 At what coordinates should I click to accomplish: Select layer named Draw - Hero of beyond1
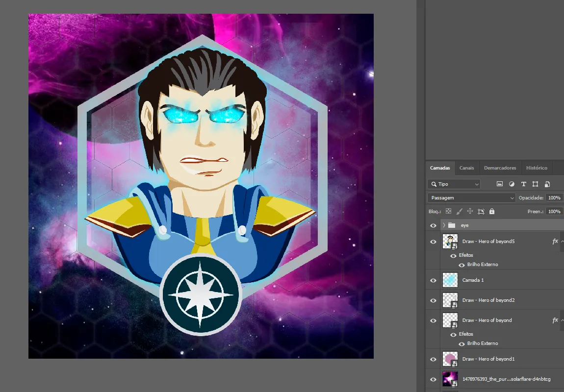pos(488,359)
